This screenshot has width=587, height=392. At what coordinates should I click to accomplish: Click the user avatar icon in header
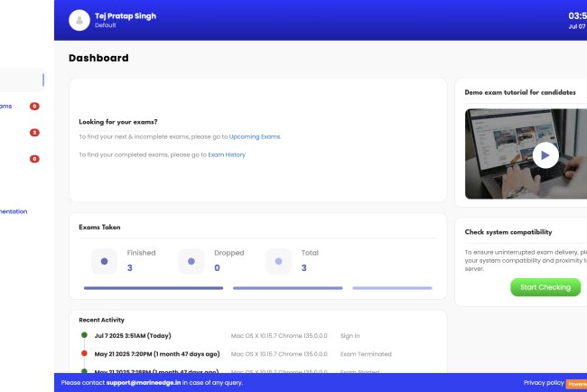click(x=79, y=20)
